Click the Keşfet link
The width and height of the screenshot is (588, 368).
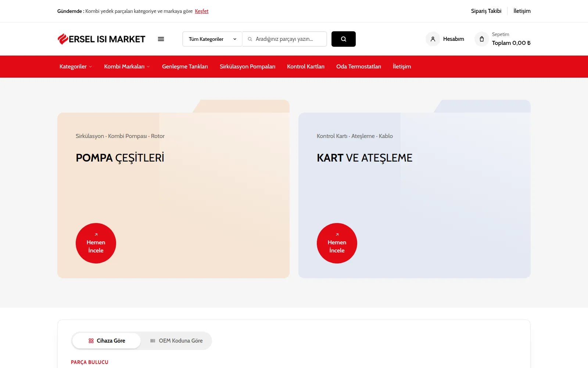pyautogui.click(x=201, y=11)
